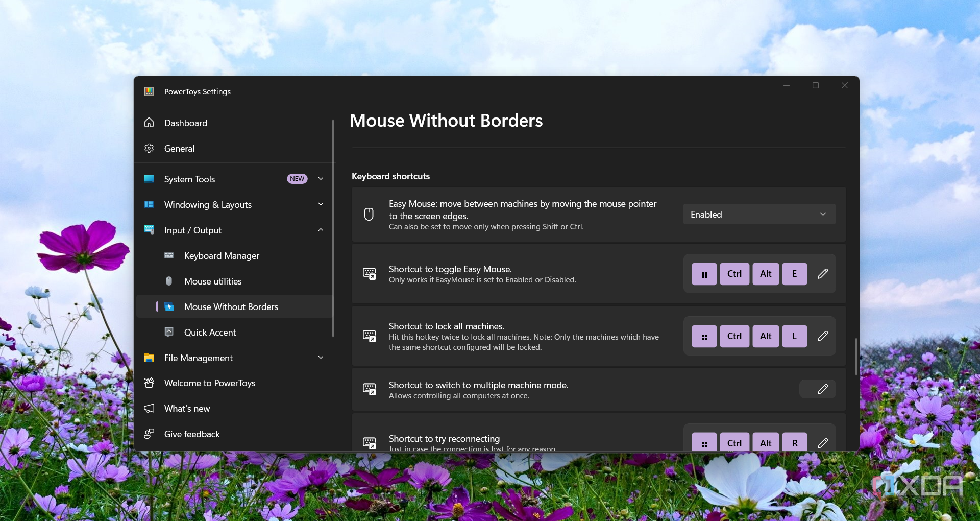Click the Keyboard Manager keyboard icon
This screenshot has width=980, height=521.
[169, 255]
